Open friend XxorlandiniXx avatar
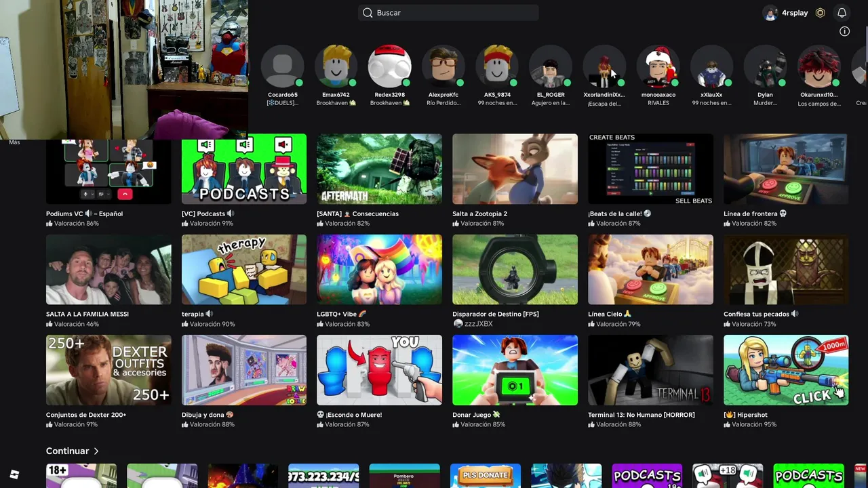The height and width of the screenshot is (488, 868). coord(604,66)
